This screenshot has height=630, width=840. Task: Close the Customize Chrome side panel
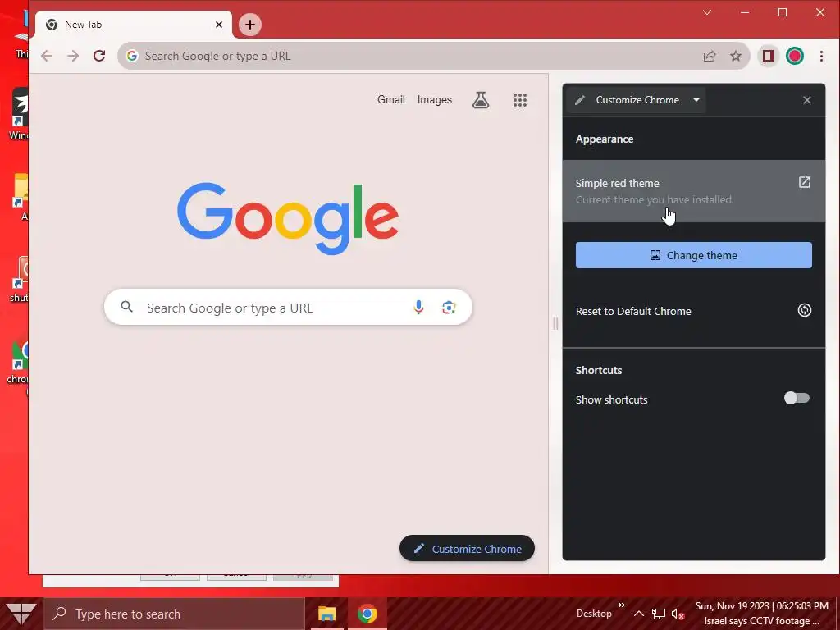(807, 100)
